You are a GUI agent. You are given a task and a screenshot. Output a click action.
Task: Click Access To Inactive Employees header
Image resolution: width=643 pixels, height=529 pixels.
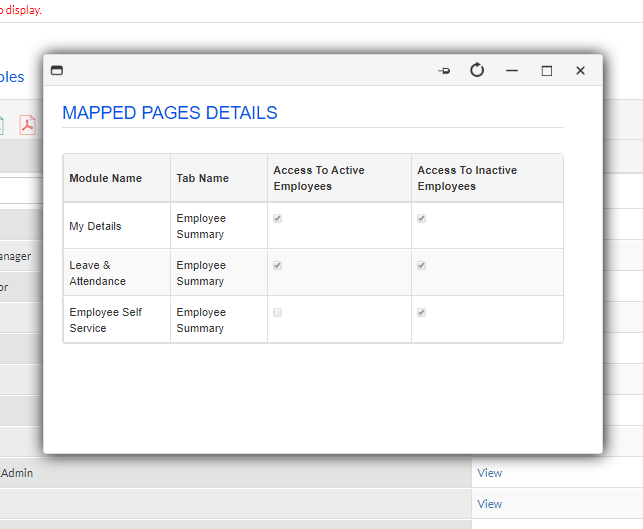pyautogui.click(x=487, y=178)
